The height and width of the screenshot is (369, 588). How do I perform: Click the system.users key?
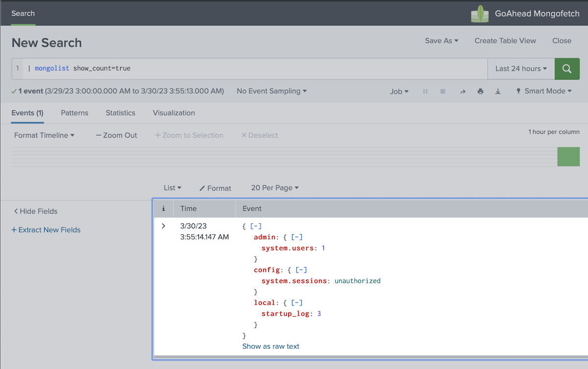point(288,248)
